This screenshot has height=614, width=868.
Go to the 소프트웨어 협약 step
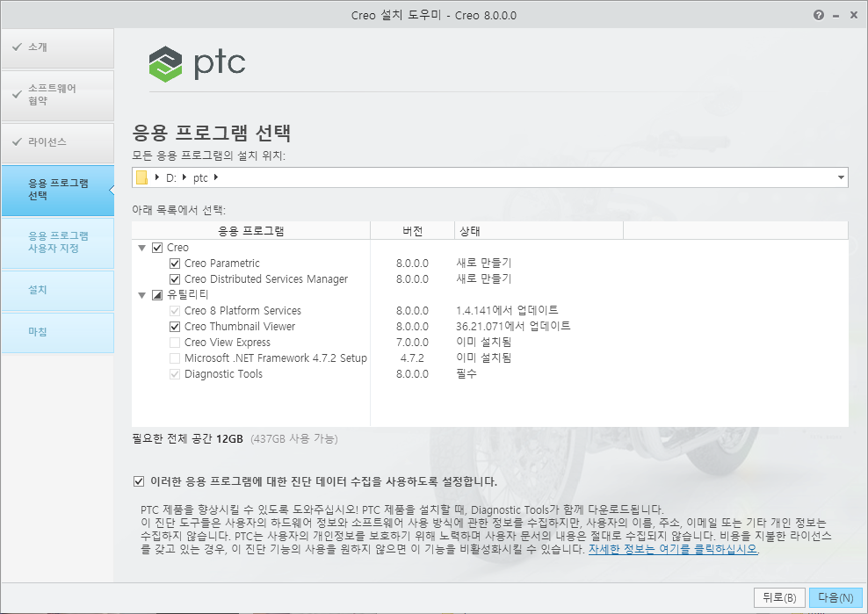point(58,95)
